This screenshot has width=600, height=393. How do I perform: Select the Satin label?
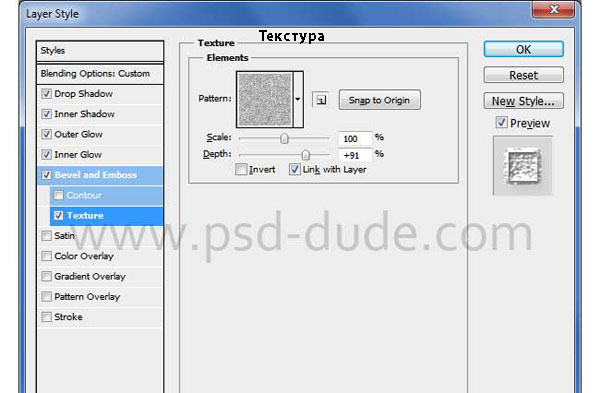(64, 236)
